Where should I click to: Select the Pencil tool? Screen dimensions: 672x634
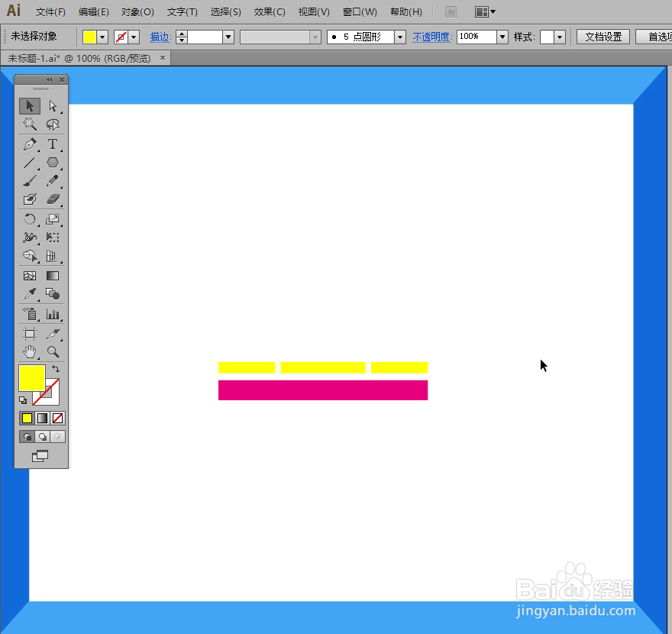53,181
